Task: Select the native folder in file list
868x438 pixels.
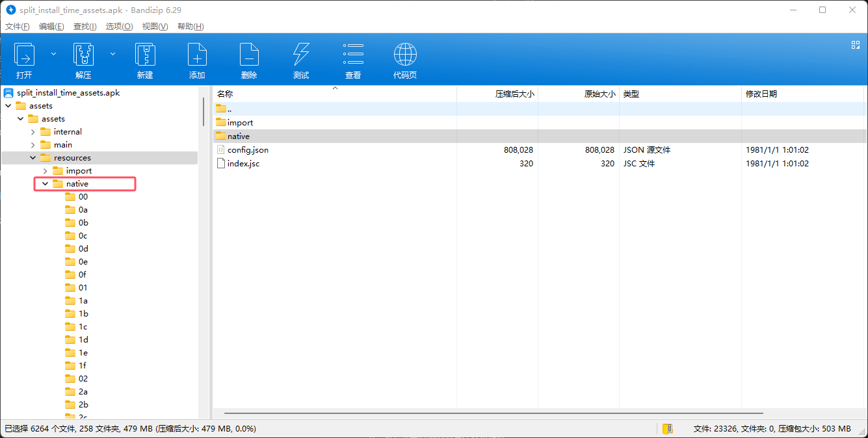Action: 538,136
